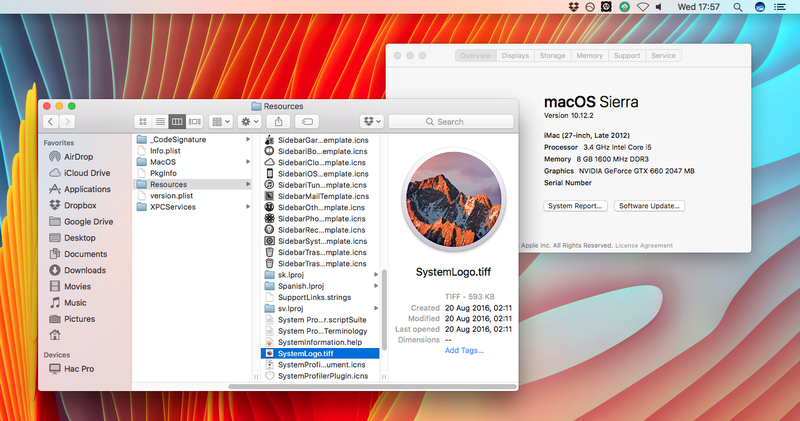Switch Finder to icon view
The image size is (800, 421).
point(143,121)
